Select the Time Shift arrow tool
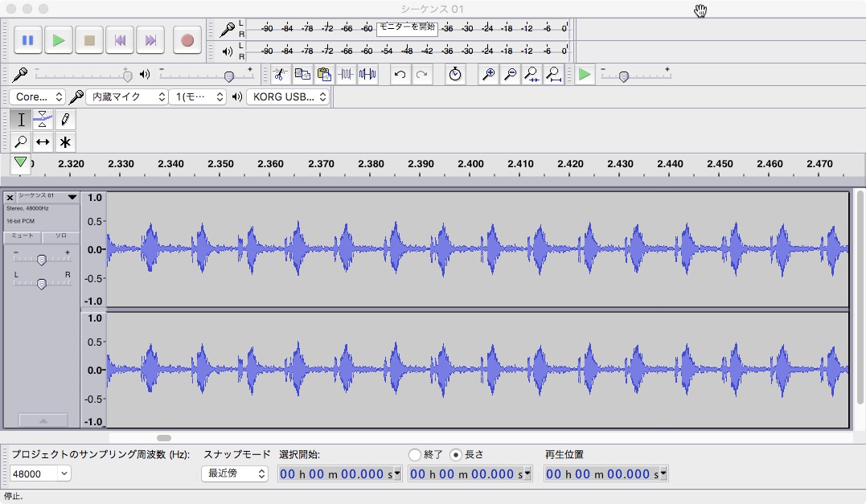The width and height of the screenshot is (866, 504). pyautogui.click(x=43, y=141)
